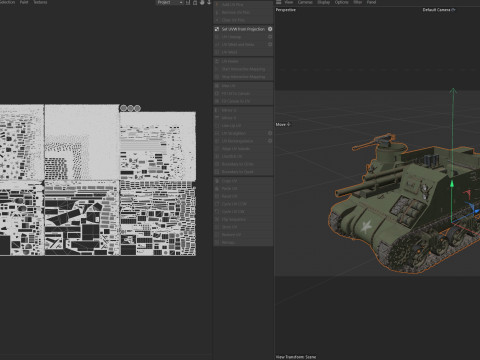Open options gear beside UV Weld and Relax
Image resolution: width=480 pixels, height=360 pixels.
click(270, 44)
